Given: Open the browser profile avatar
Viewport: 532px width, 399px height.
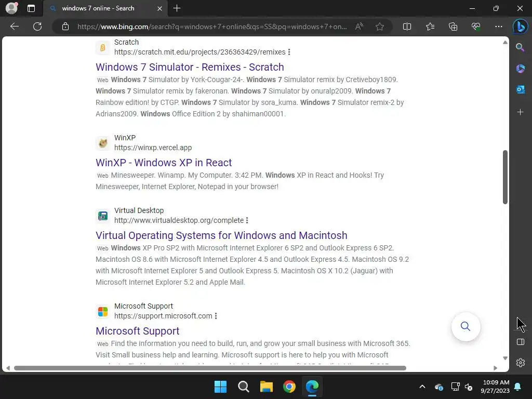Looking at the screenshot, I should point(12,8).
